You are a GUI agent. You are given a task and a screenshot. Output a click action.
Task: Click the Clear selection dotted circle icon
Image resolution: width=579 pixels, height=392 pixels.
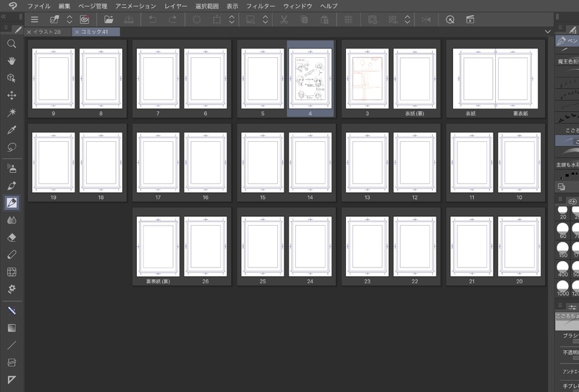coord(196,20)
